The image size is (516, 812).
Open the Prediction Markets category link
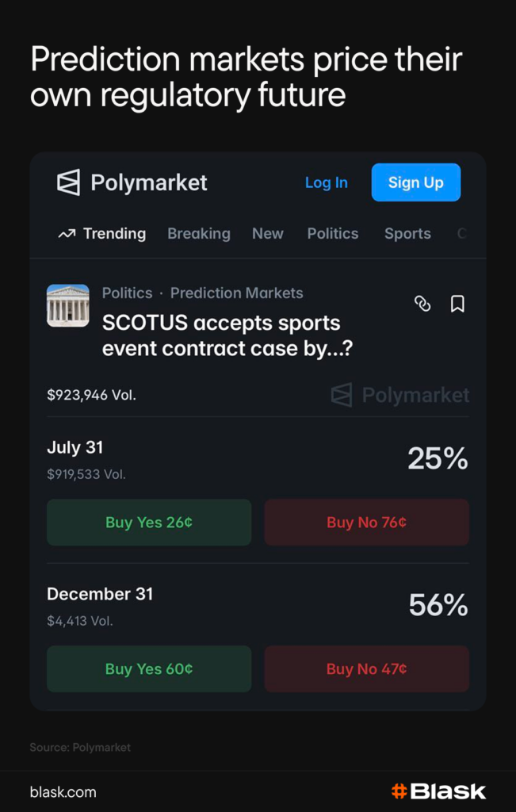tap(236, 293)
